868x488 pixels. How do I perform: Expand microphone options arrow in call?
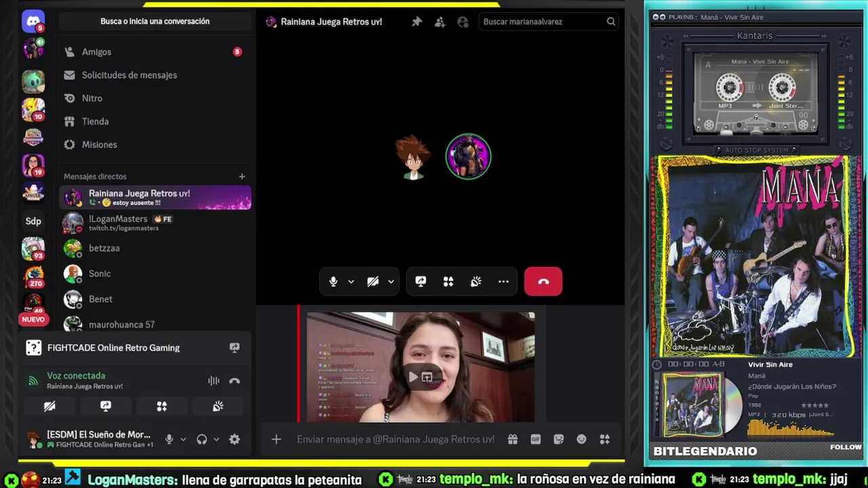click(351, 281)
